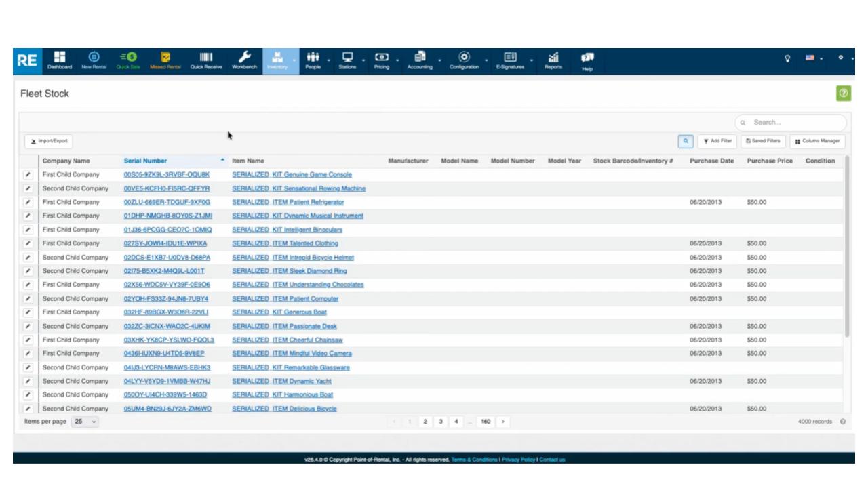Open the Workbench wrench icon
This screenshot has height=488, width=868.
click(244, 61)
